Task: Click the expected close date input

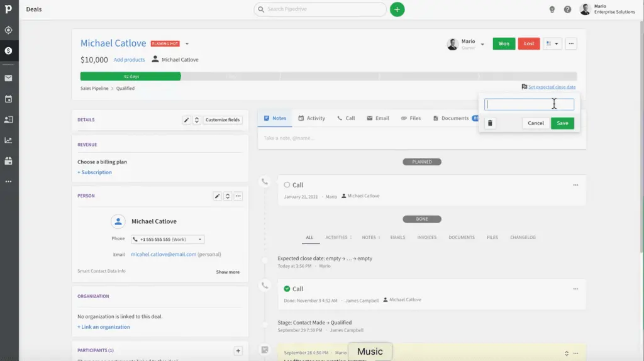Action: click(x=529, y=104)
